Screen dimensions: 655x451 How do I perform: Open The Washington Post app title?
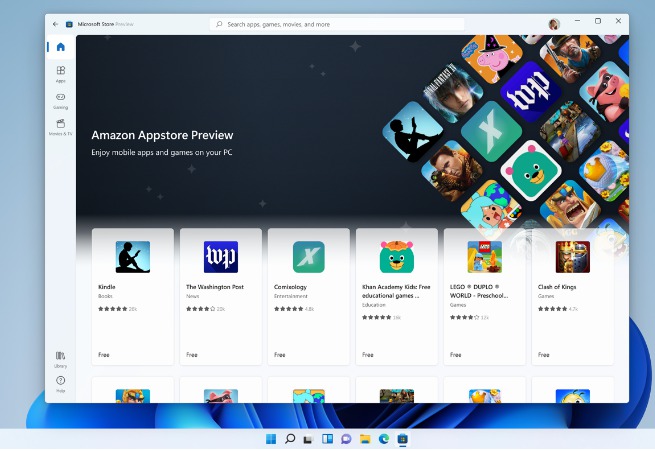[x=215, y=287]
